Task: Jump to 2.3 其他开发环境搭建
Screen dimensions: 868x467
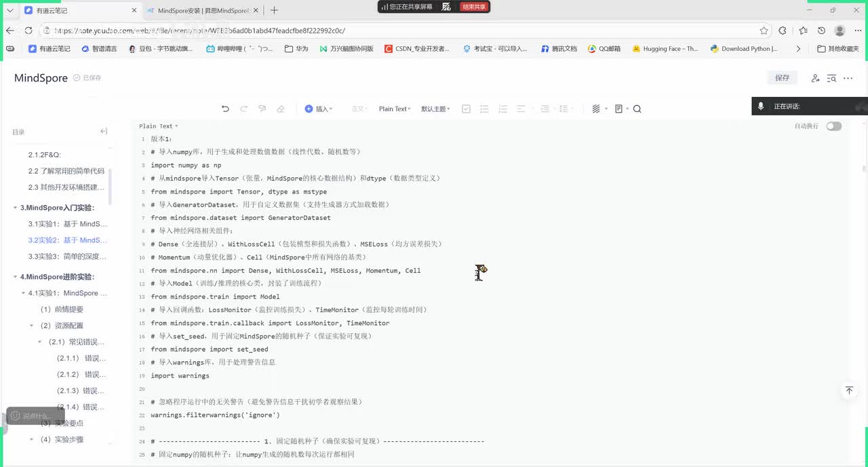Action: 66,187
